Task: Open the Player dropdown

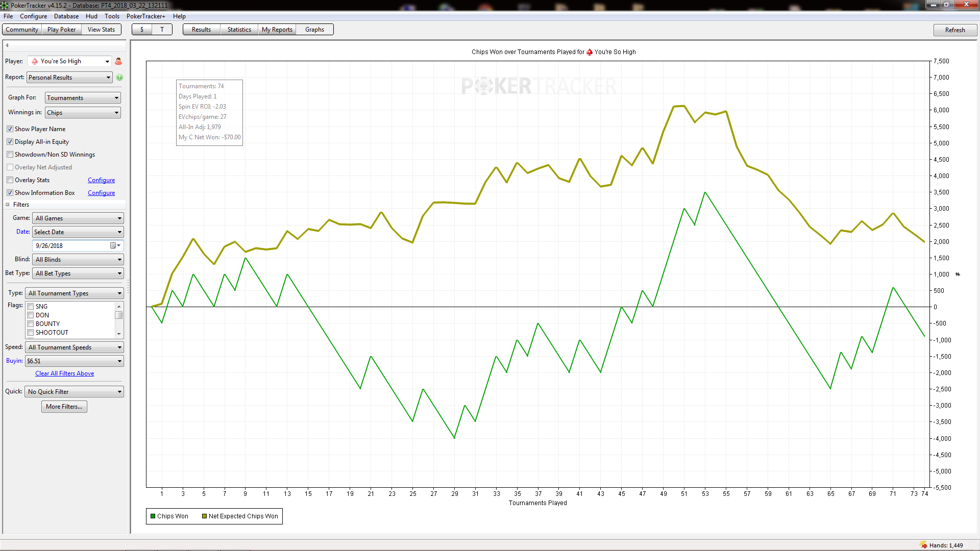Action: [x=70, y=61]
